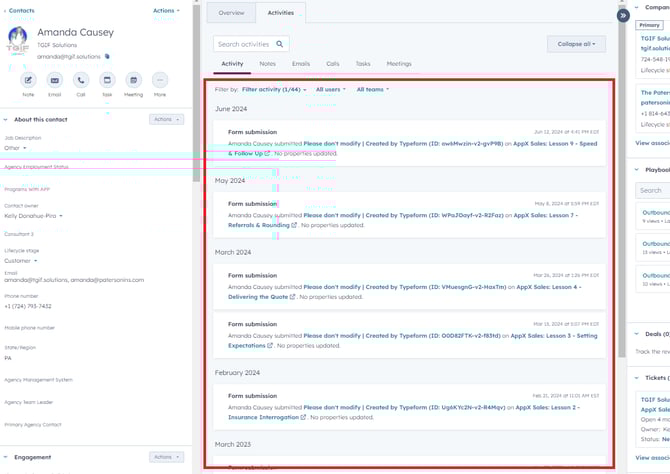Open the Lifecycle stage Customer dropdown
Viewport: 670px width, 474px height.
click(21, 261)
